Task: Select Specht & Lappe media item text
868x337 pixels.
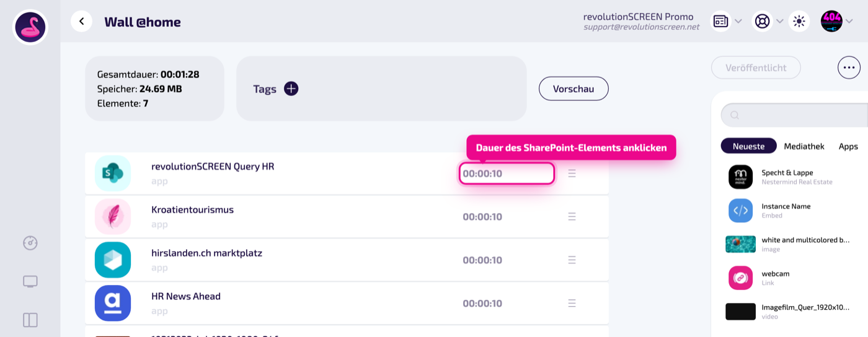Action: (x=787, y=173)
